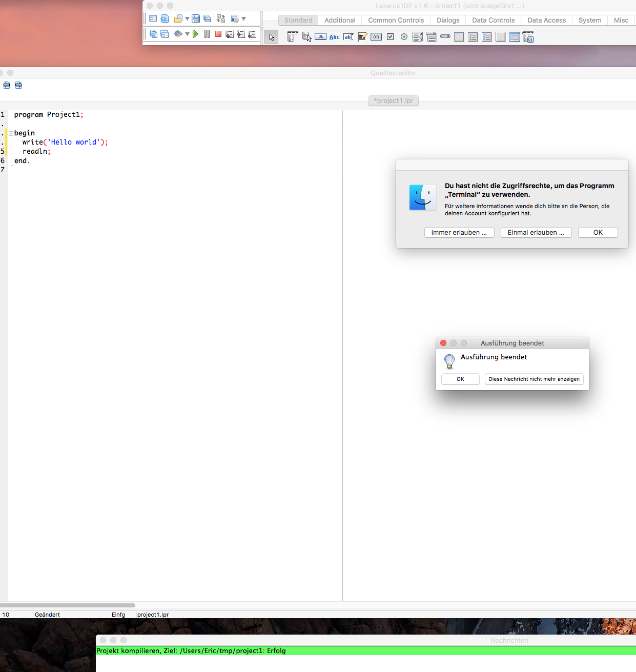This screenshot has height=672, width=636.
Task: Open the dropdown arrow next to Open file
Action: 187,19
